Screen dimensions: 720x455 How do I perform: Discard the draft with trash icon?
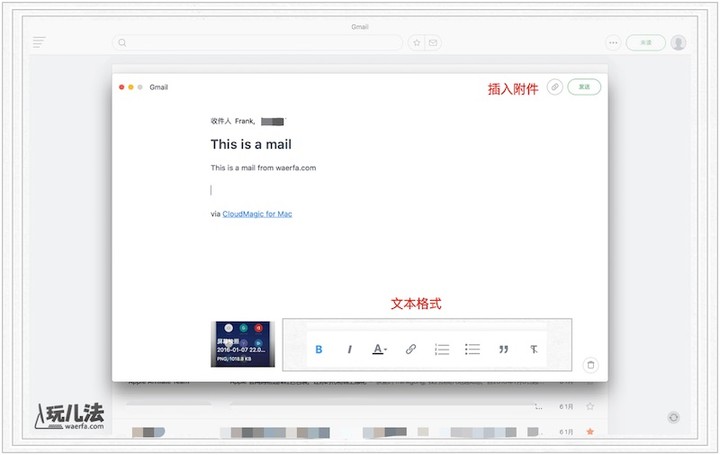click(x=590, y=365)
